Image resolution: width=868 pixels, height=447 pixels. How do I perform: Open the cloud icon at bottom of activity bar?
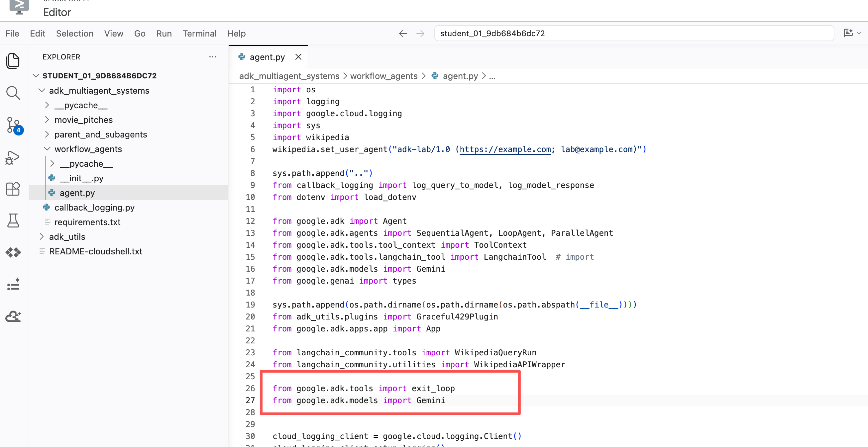click(x=13, y=316)
